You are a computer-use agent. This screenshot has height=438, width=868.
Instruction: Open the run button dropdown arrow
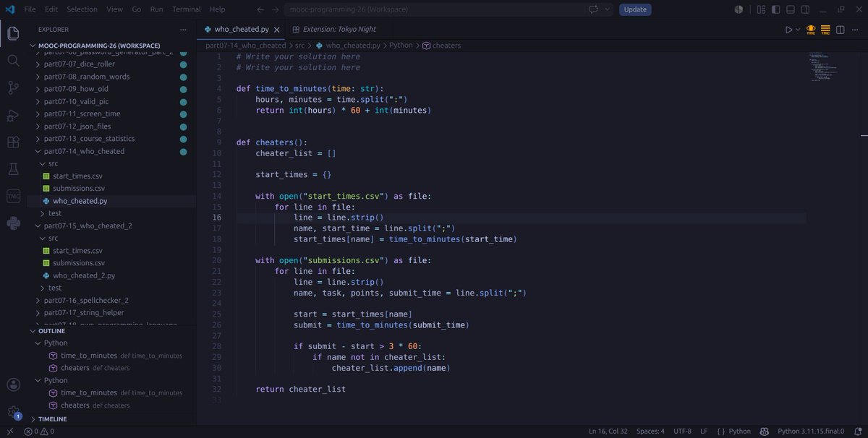click(x=799, y=30)
